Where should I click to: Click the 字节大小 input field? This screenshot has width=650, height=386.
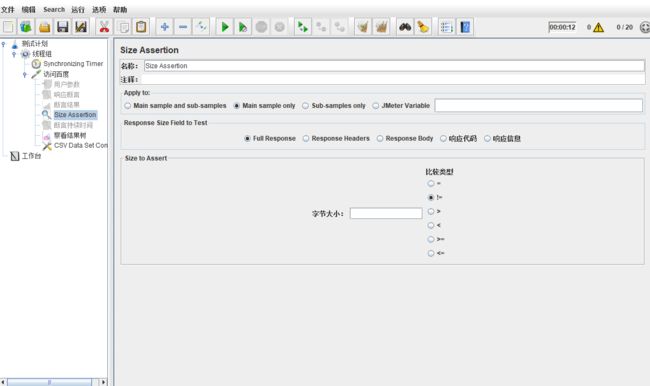click(386, 214)
